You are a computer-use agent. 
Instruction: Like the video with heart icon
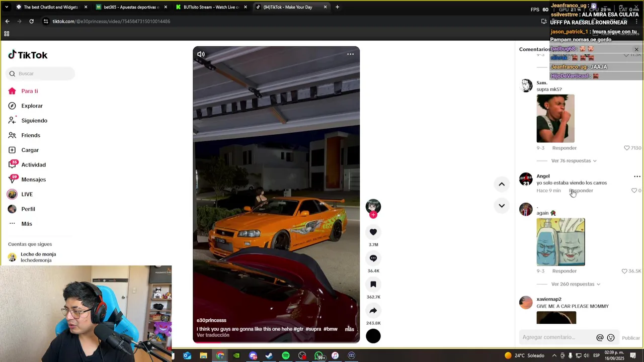click(373, 232)
